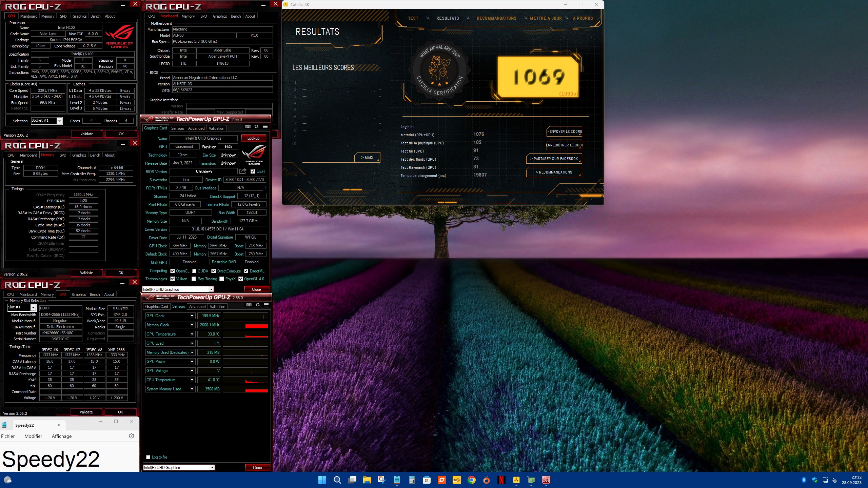Viewport: 868px width, 488px height.
Task: Switch to ROG CPU-Z taskbar icon
Action: click(x=546, y=480)
